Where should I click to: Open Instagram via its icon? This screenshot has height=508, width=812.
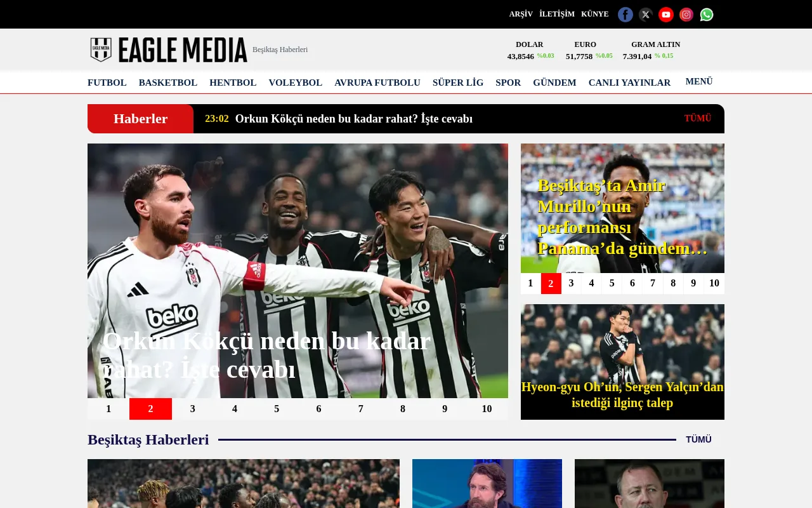coord(686,14)
